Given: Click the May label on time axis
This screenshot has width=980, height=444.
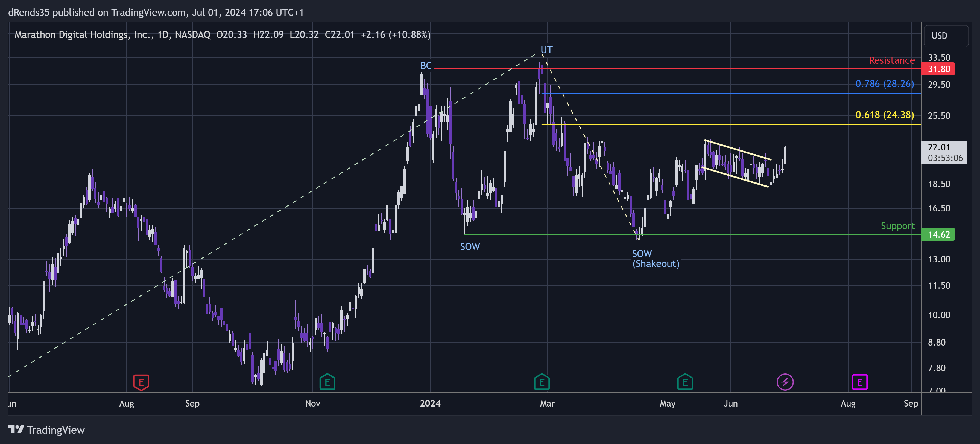Looking at the screenshot, I should tap(667, 403).
